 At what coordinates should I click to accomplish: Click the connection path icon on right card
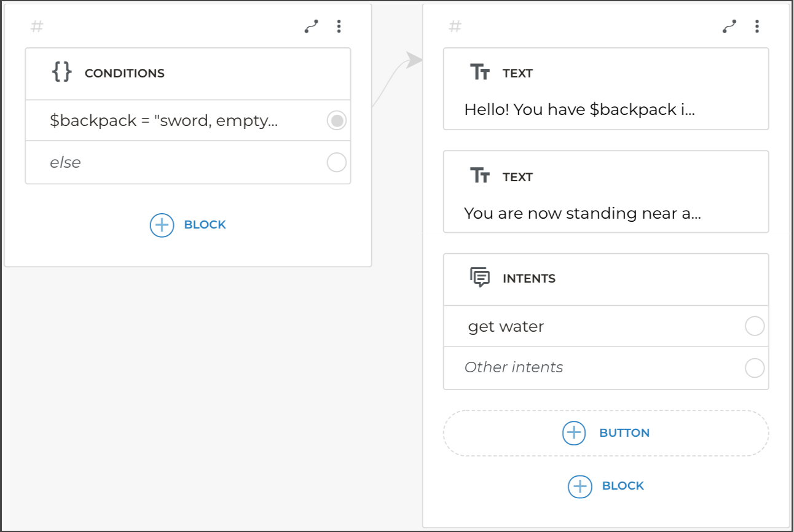[729, 26]
